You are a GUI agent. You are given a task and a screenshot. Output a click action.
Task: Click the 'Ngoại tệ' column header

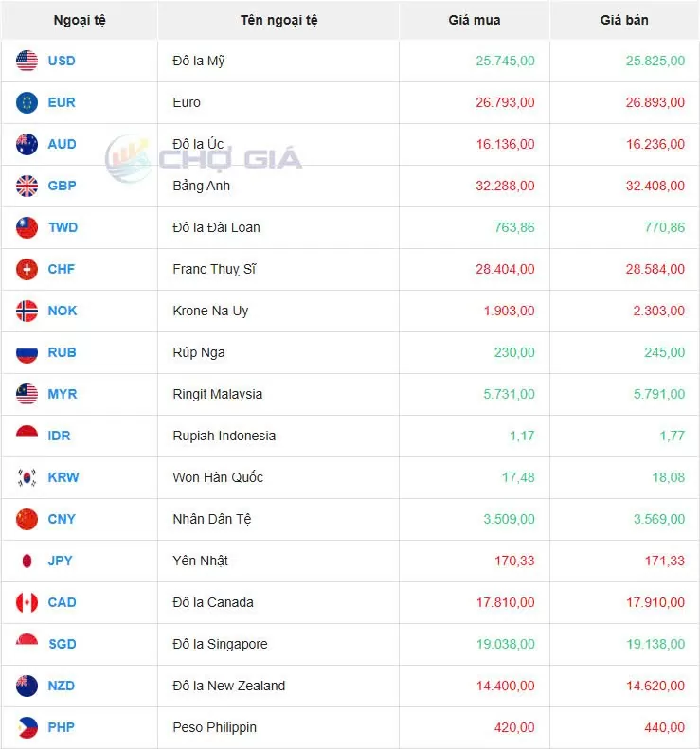pos(80,20)
